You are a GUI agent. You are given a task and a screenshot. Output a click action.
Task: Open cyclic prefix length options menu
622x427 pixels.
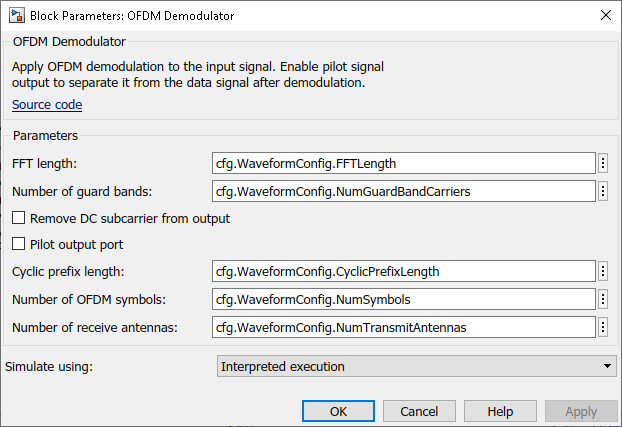tap(603, 271)
